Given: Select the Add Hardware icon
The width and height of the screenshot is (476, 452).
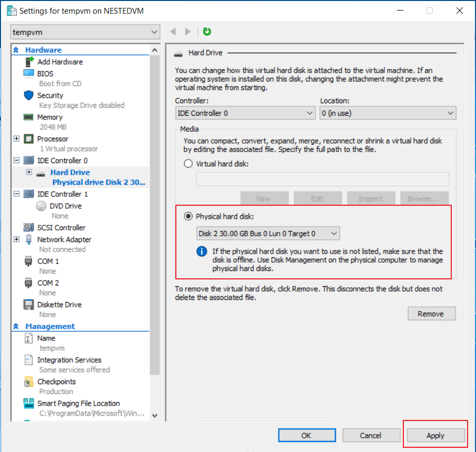Looking at the screenshot, I should 29,62.
